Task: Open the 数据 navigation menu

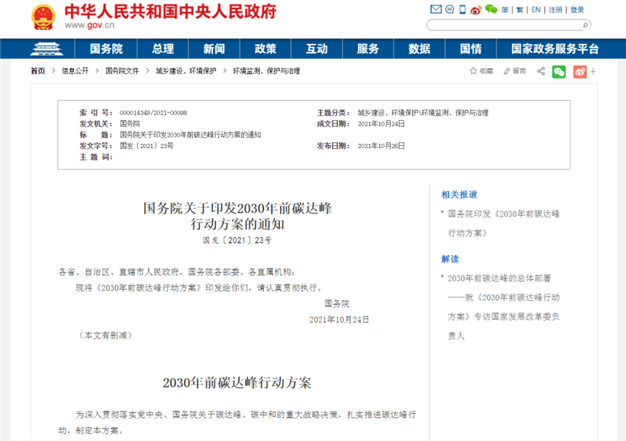Action: pyautogui.click(x=419, y=49)
